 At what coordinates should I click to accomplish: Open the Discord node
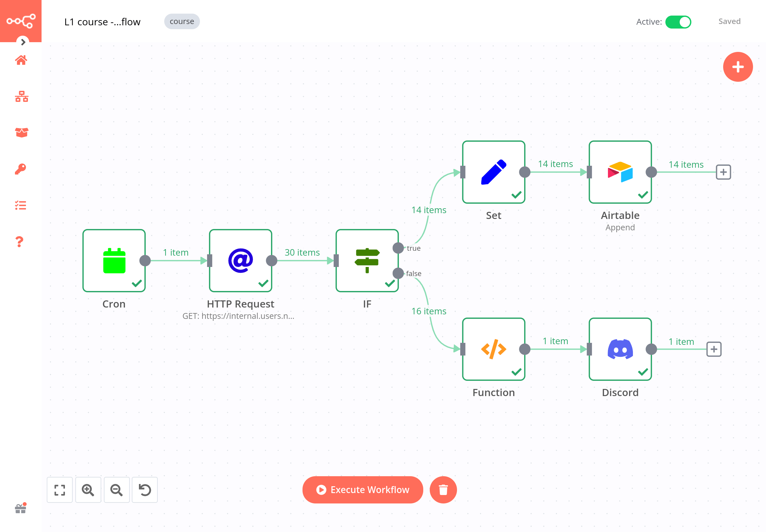click(620, 349)
